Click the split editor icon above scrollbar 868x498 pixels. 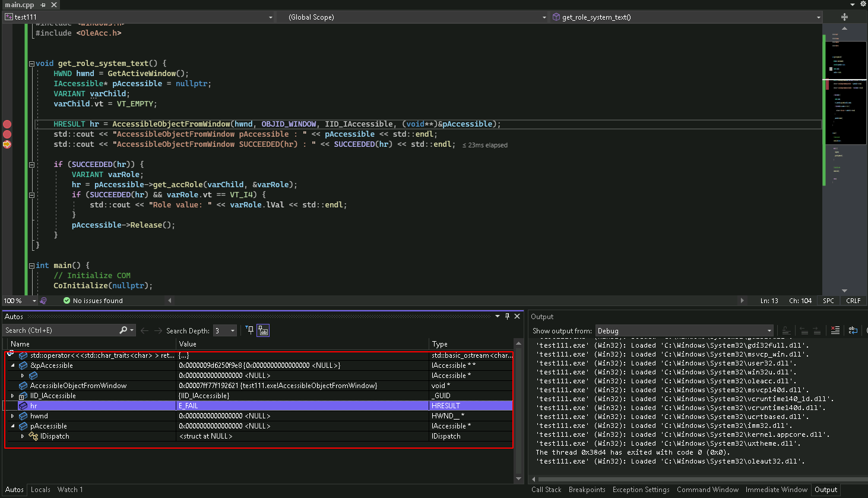(844, 17)
